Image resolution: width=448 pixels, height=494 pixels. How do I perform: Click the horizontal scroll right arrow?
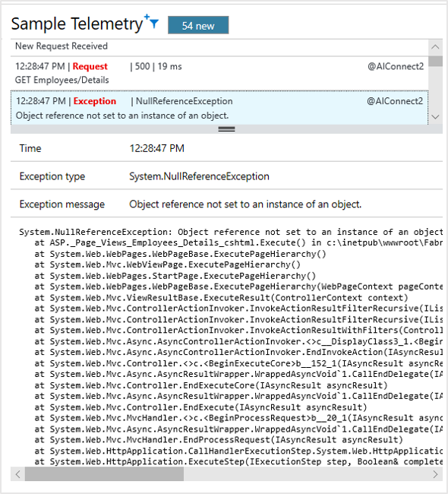435,474
